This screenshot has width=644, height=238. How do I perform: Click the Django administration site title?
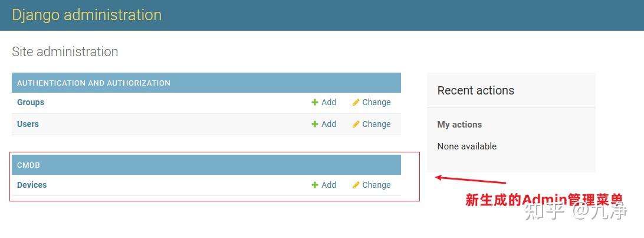(87, 15)
